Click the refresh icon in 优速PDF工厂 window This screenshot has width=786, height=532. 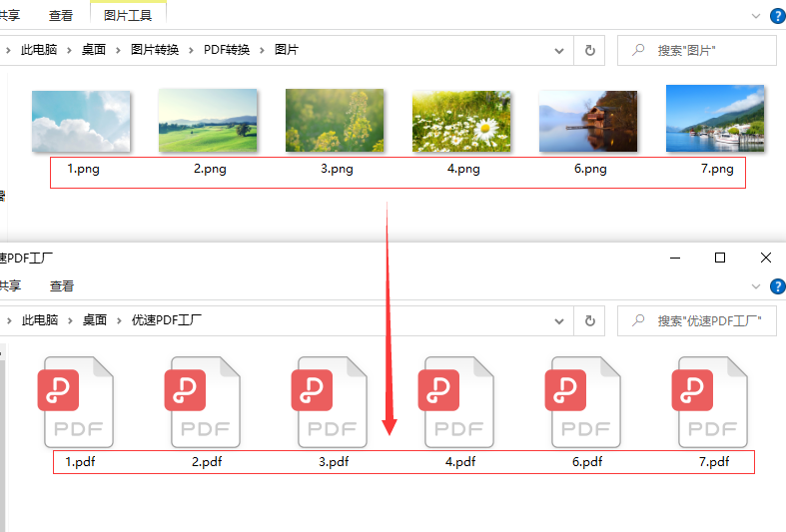(590, 320)
